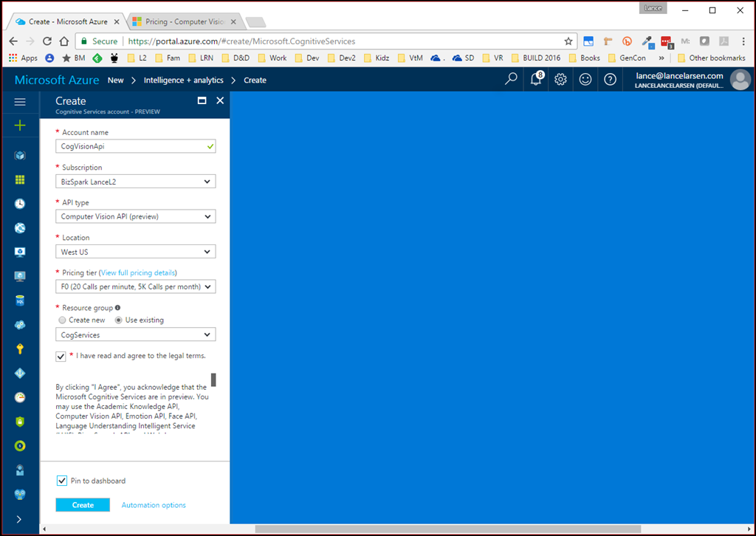Click the blue Create button

tap(83, 505)
